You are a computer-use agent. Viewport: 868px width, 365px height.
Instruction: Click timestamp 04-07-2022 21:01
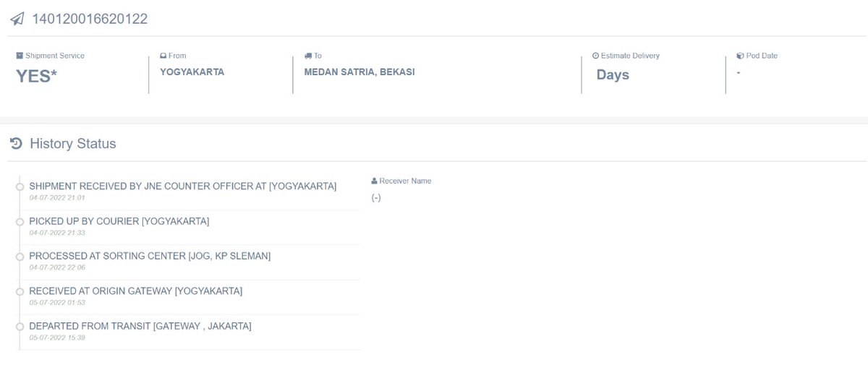pos(57,197)
